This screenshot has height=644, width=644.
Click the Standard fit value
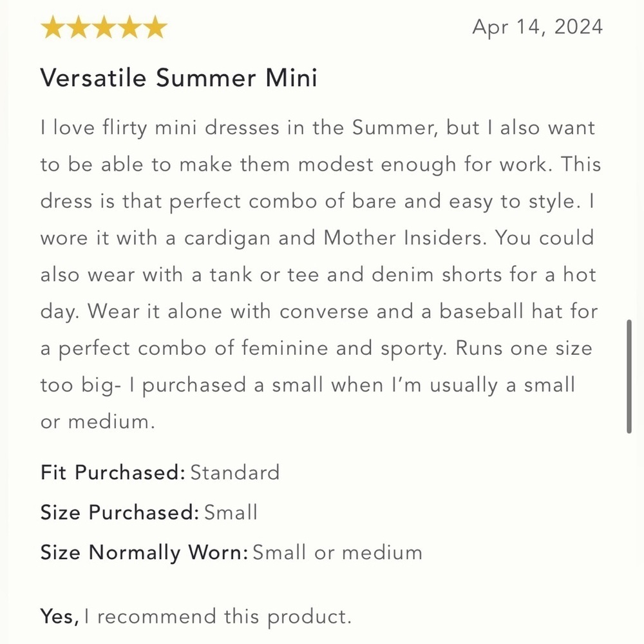[x=235, y=472]
